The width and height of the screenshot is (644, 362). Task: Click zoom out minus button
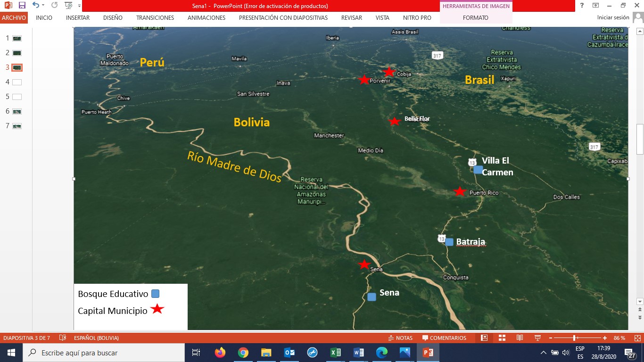[551, 338]
